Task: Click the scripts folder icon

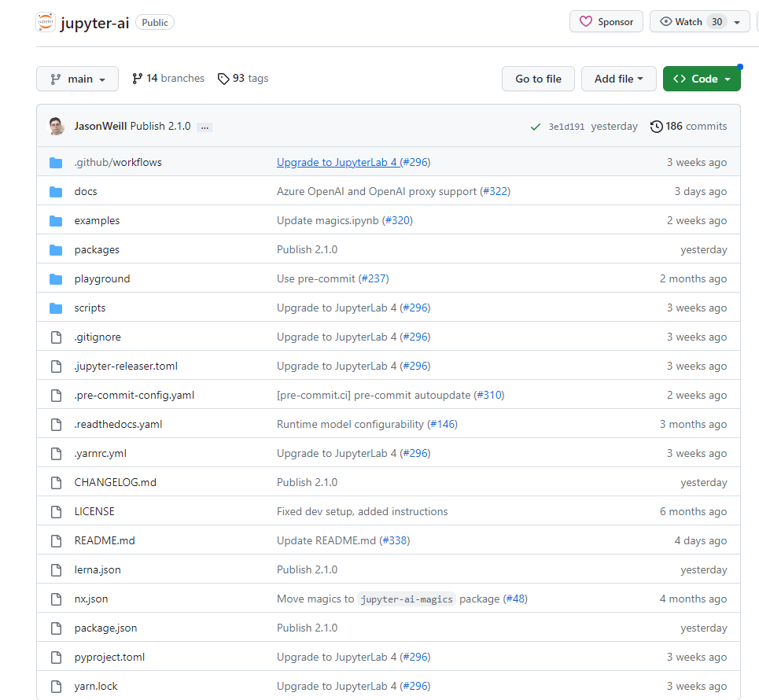Action: tap(56, 308)
